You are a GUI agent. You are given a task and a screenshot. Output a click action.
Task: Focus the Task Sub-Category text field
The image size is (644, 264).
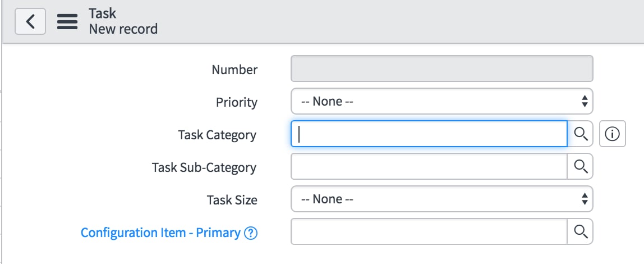[x=429, y=166]
